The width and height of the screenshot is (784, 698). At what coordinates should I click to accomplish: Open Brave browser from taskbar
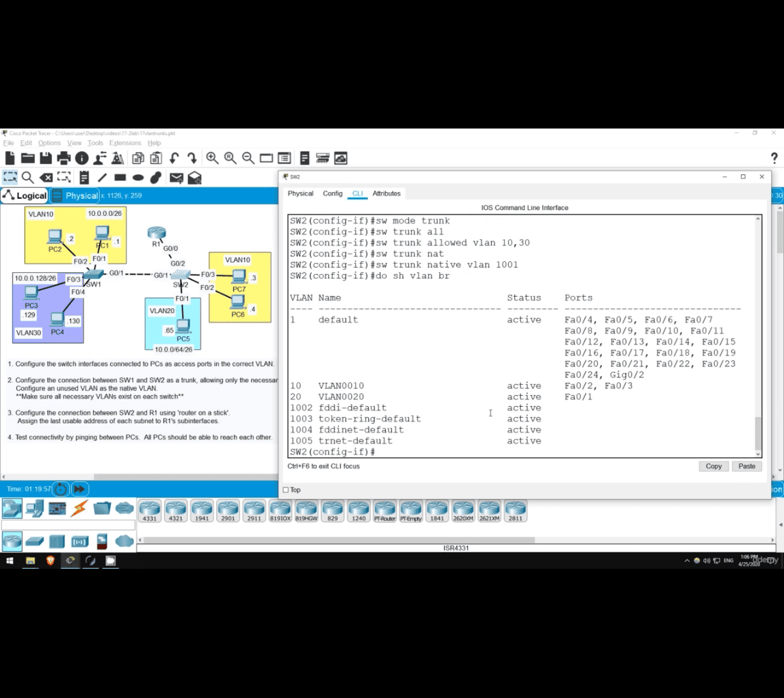click(50, 561)
